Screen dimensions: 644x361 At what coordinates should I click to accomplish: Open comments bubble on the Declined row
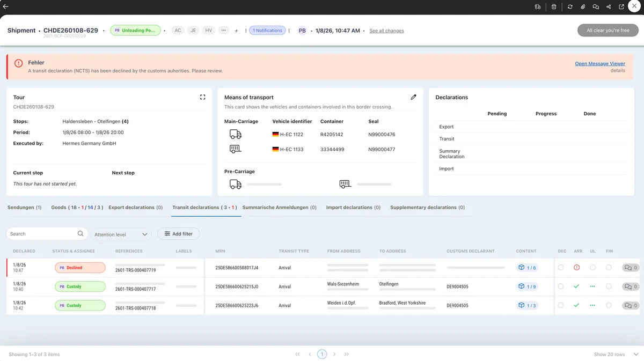[x=630, y=268]
